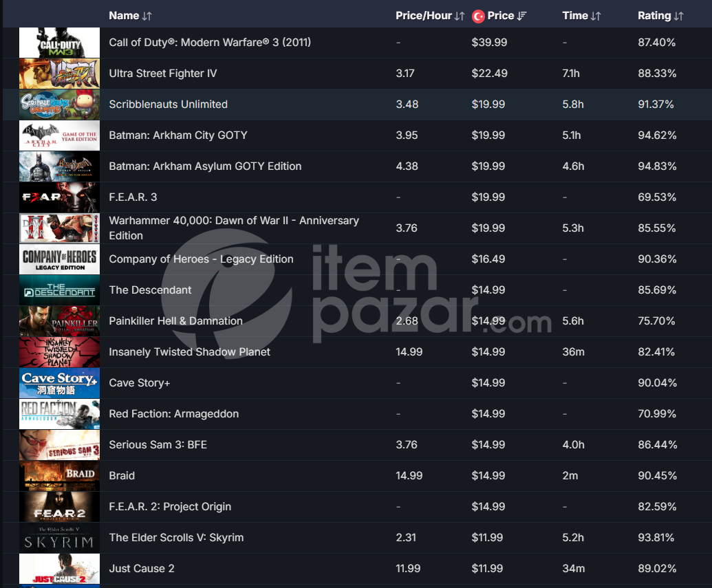The height and width of the screenshot is (588, 712).
Task: Select Warhammer 40,000: Dawn of War II title
Action: 234,228
